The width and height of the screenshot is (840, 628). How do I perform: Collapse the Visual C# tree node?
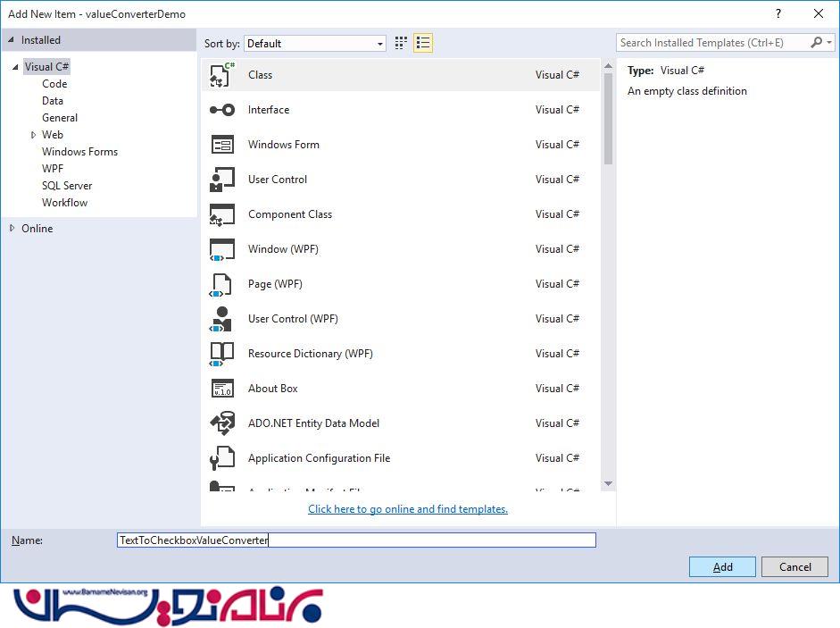[x=15, y=67]
